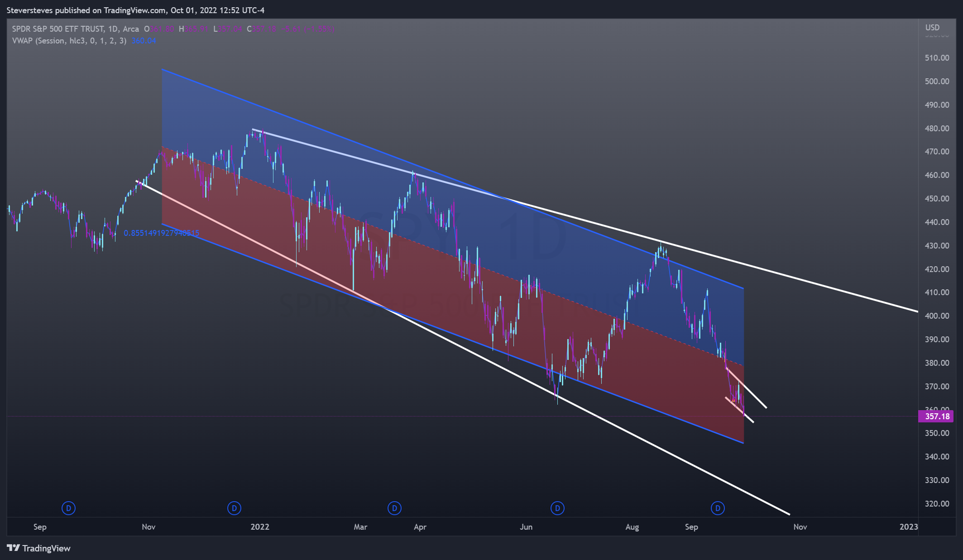The width and height of the screenshot is (963, 560).
Task: Click the TradingView logo at bottom left
Action: (39, 548)
